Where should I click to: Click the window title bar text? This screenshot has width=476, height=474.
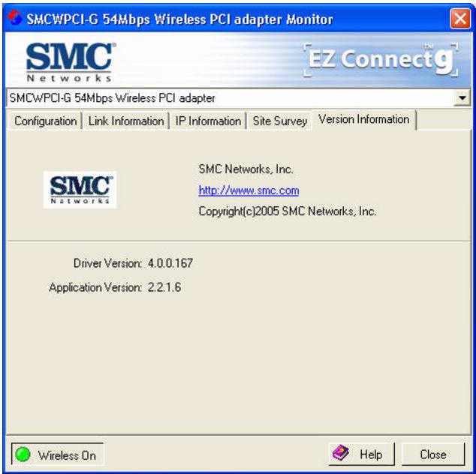pyautogui.click(x=179, y=19)
